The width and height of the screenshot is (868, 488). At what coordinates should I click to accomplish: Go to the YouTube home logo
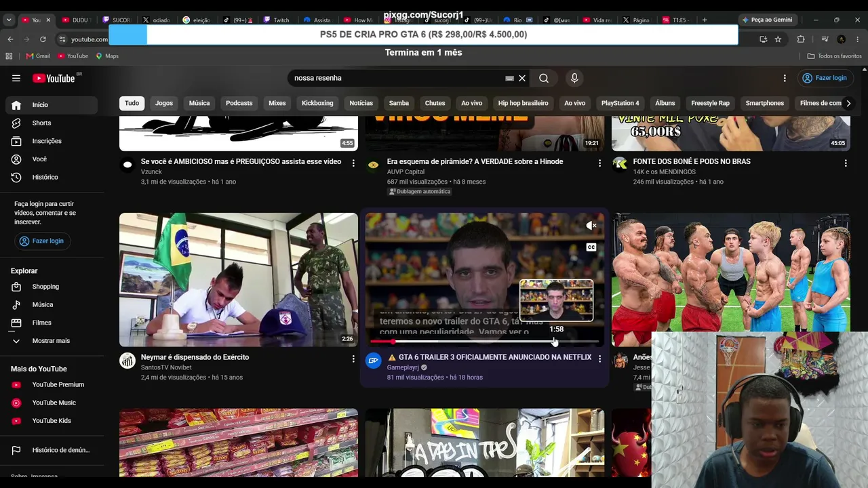(x=54, y=78)
